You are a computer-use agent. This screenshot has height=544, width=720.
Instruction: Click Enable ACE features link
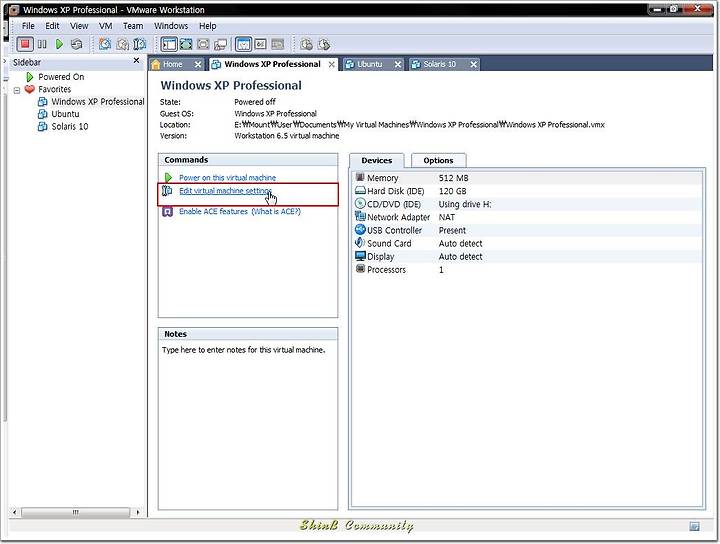(213, 211)
